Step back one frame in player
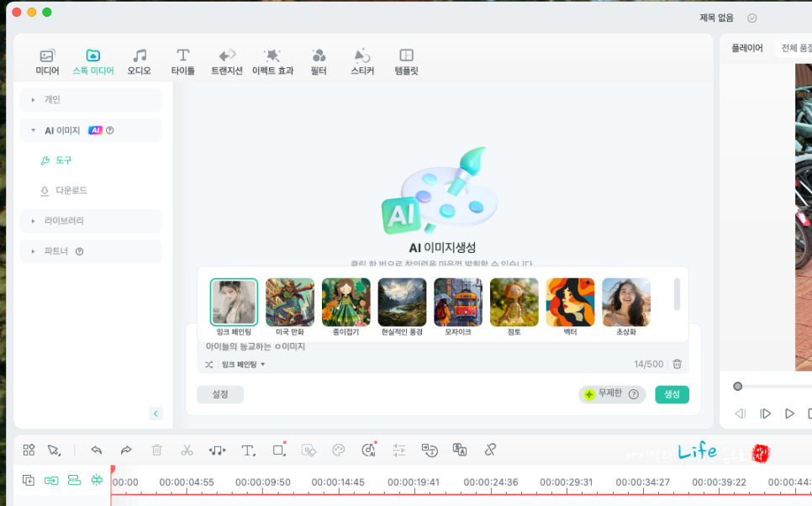The image size is (812, 506). [741, 414]
